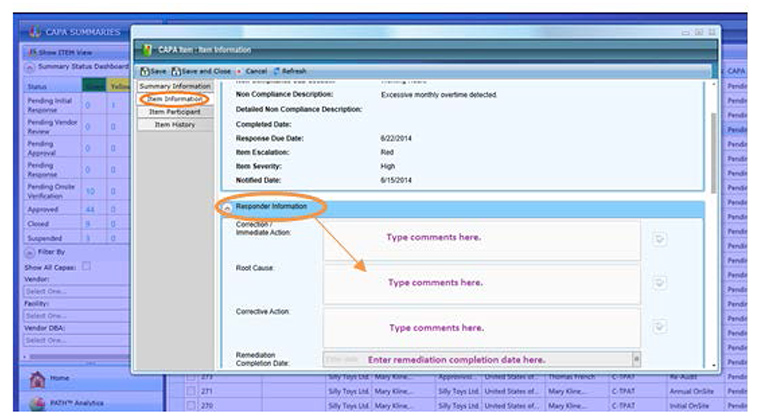Click the Pending Vendor Review status row
Image resolution: width=760 pixels, height=420 pixels.
click(77, 126)
